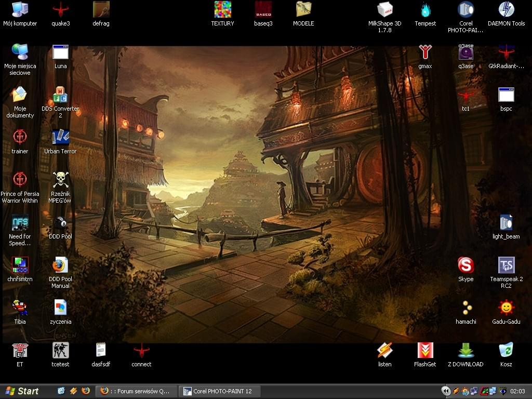The height and width of the screenshot is (399, 532).
Task: Expand hidden system tray icons arrow
Action: (445, 391)
